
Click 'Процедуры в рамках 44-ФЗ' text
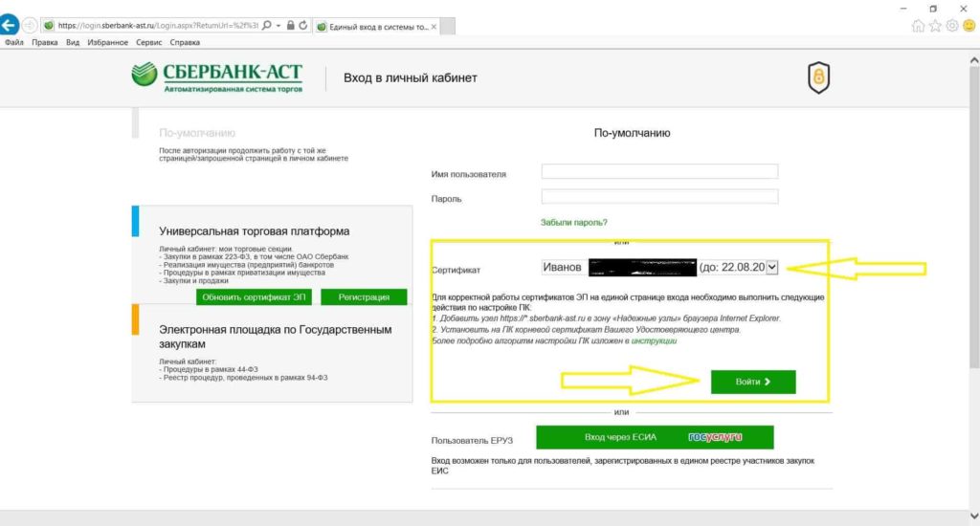[211, 369]
